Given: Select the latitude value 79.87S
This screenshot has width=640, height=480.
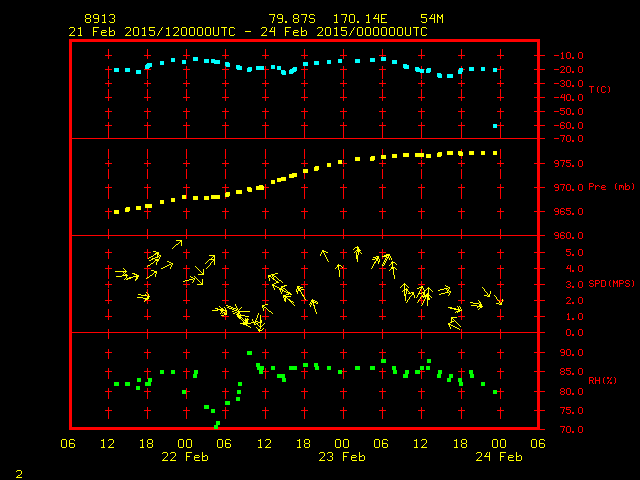Looking at the screenshot, I should [x=292, y=19].
